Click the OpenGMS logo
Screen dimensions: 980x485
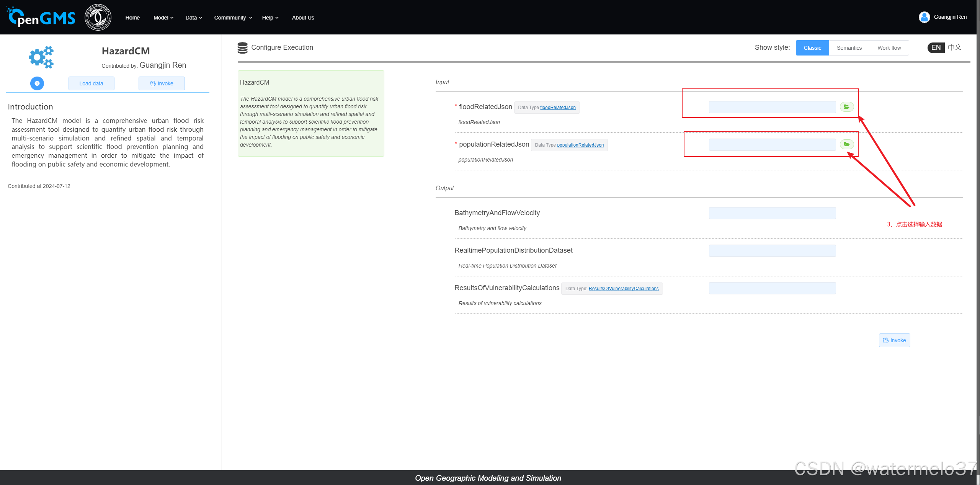click(41, 17)
